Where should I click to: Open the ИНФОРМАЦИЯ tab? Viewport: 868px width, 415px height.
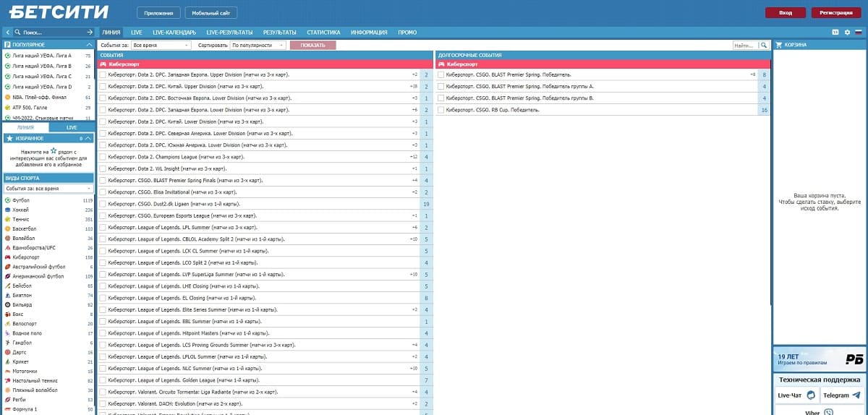(x=369, y=33)
